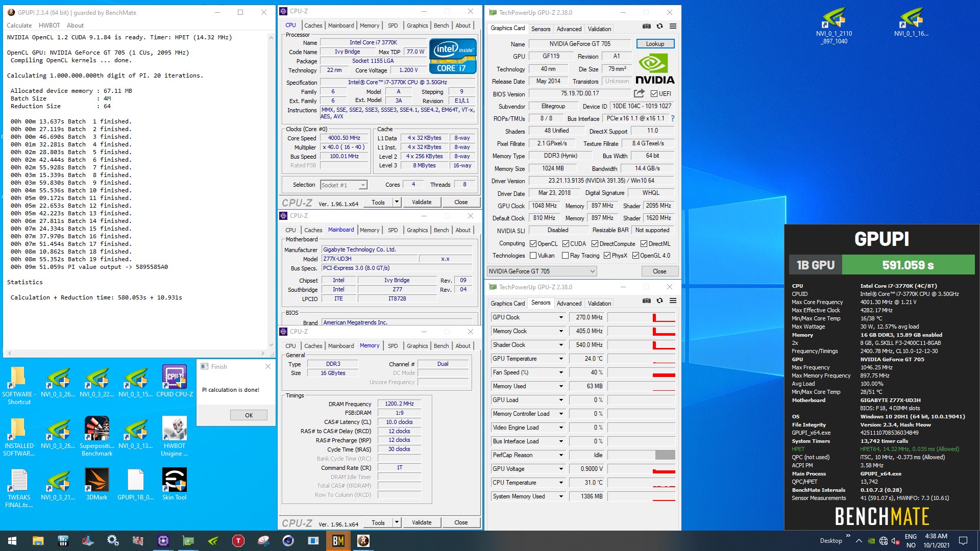Viewport: 980px width, 551px height.
Task: Click the BIOS share/export icon in GPU-Z
Action: coord(639,93)
